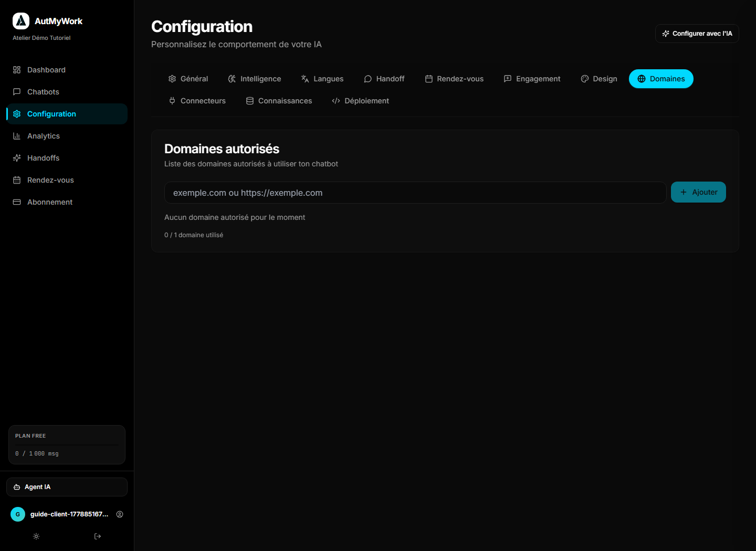Click the user profile circle icon

[x=120, y=514]
